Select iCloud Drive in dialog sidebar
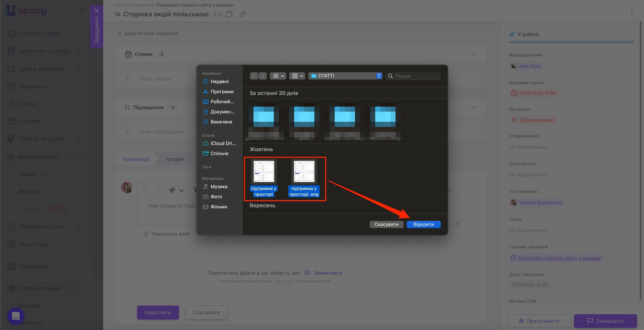The width and height of the screenshot is (644, 330). click(223, 143)
